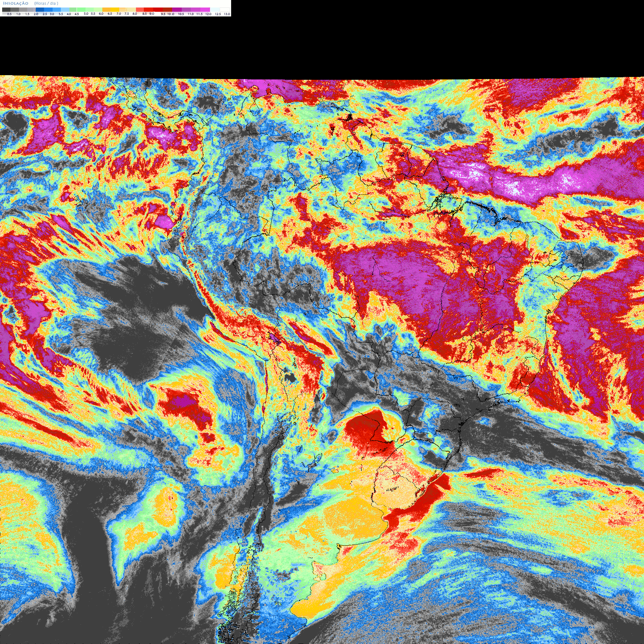
Task: Click the 'INSOLAÇÃO' legend title
Action: pyautogui.click(x=15, y=3)
